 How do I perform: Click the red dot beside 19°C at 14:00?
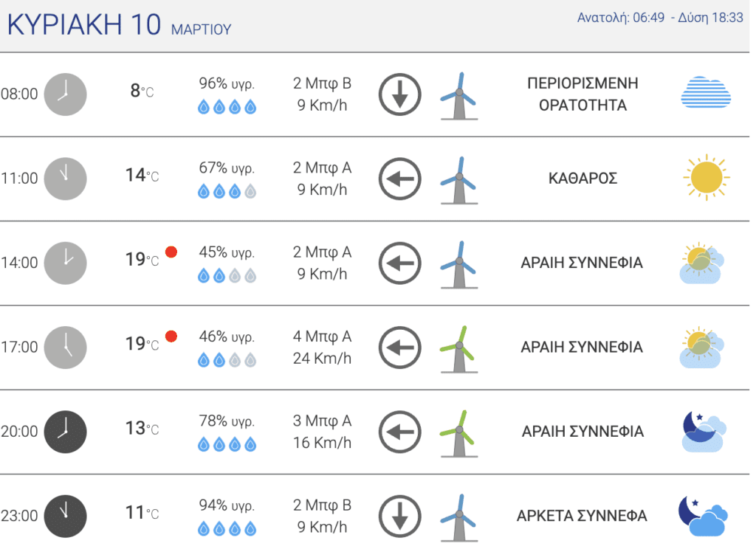point(171,252)
